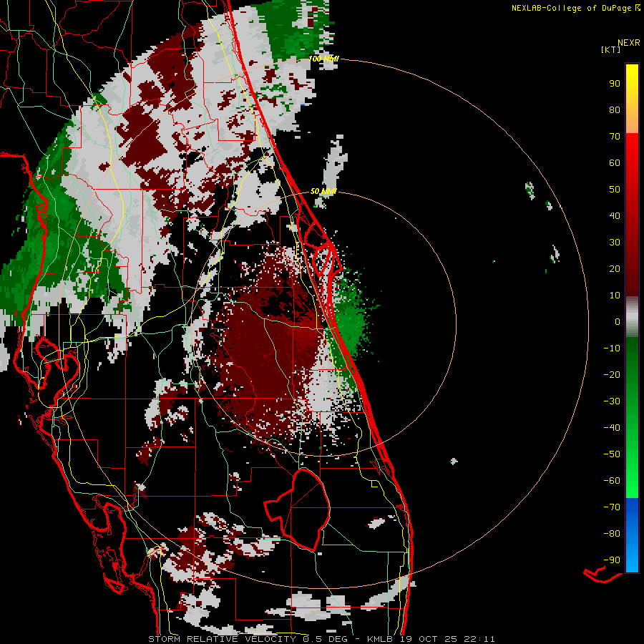Click the 100 NMI range ring label
The image size is (644, 644).
(323, 59)
